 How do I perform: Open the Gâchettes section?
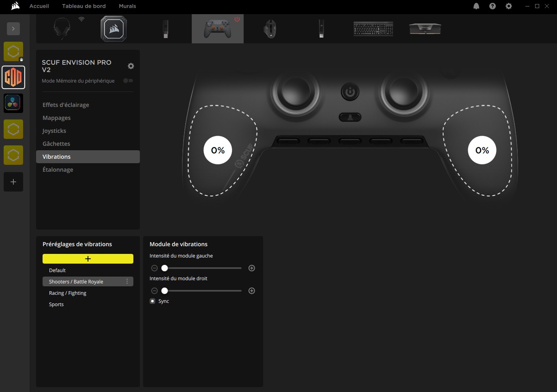[56, 144]
